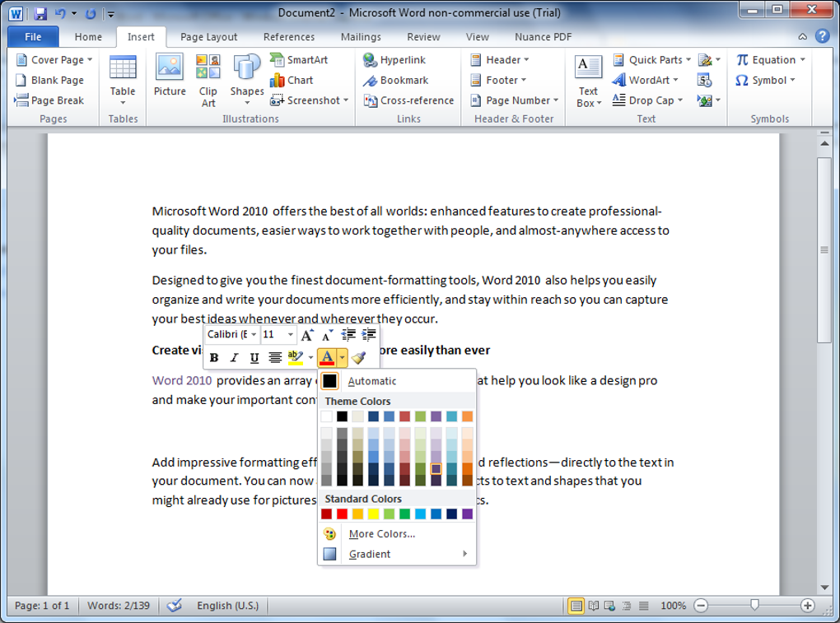Increase indent in the mini toolbar
The height and width of the screenshot is (623, 840).
click(x=369, y=335)
